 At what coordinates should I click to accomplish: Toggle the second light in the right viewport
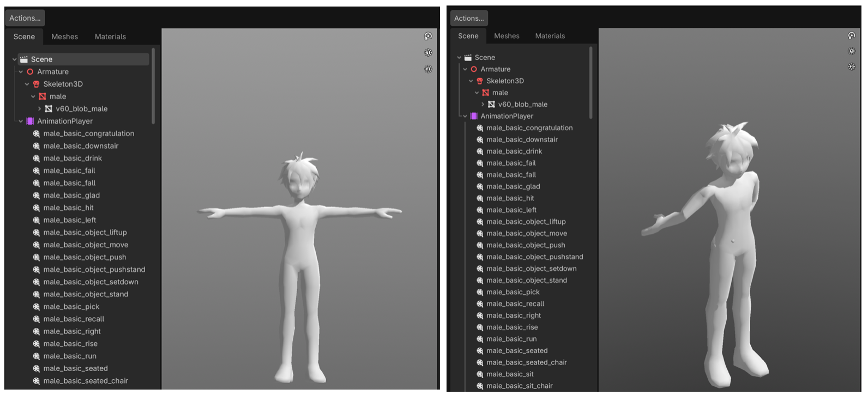852,66
